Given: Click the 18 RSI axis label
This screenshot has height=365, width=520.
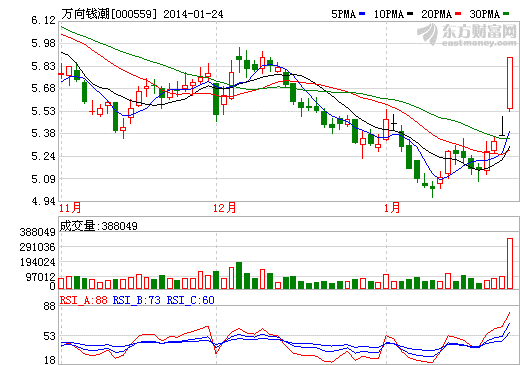Looking at the screenshot, I should (49, 360).
